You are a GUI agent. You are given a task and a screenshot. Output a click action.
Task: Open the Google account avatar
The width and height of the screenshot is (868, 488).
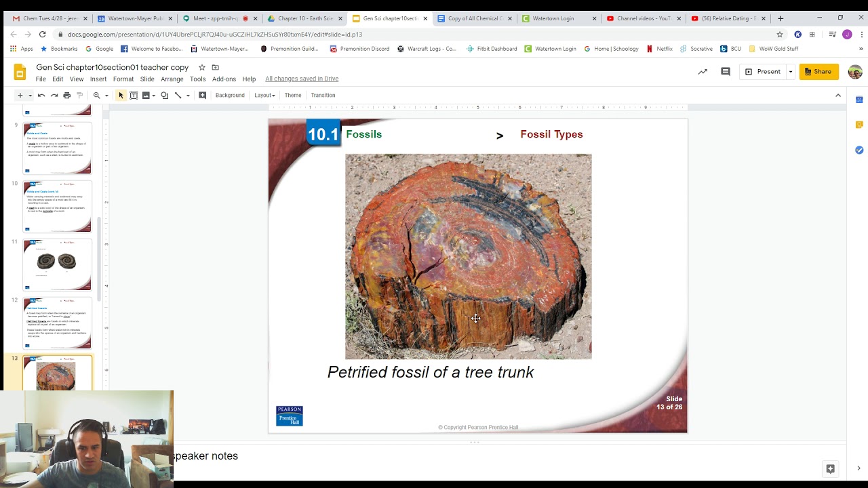tap(855, 72)
